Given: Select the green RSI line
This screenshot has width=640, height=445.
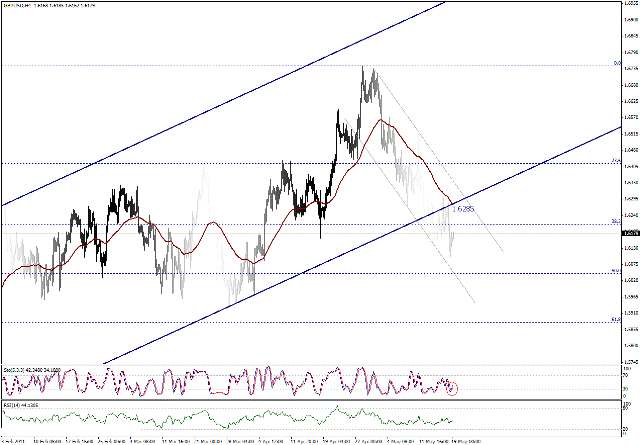Looking at the screenshot, I should [200, 420].
